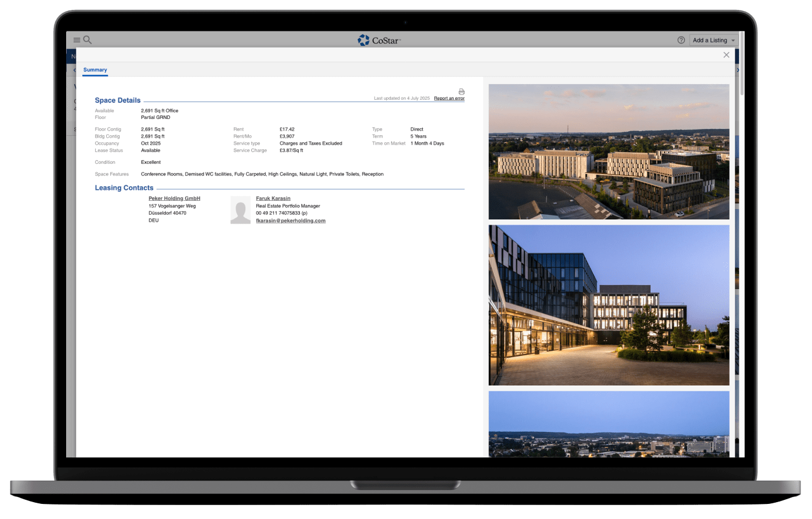Close the listing summary panel
812x519 pixels.
point(726,55)
